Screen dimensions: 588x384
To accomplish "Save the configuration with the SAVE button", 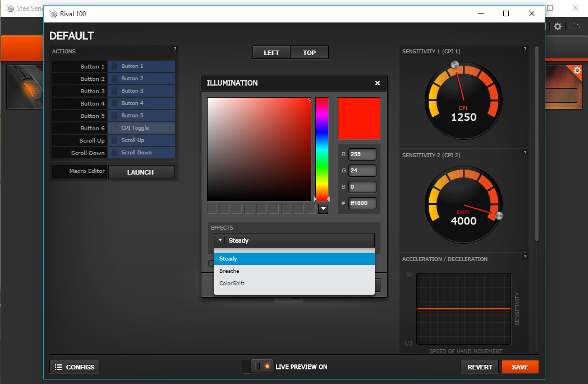I will click(520, 367).
